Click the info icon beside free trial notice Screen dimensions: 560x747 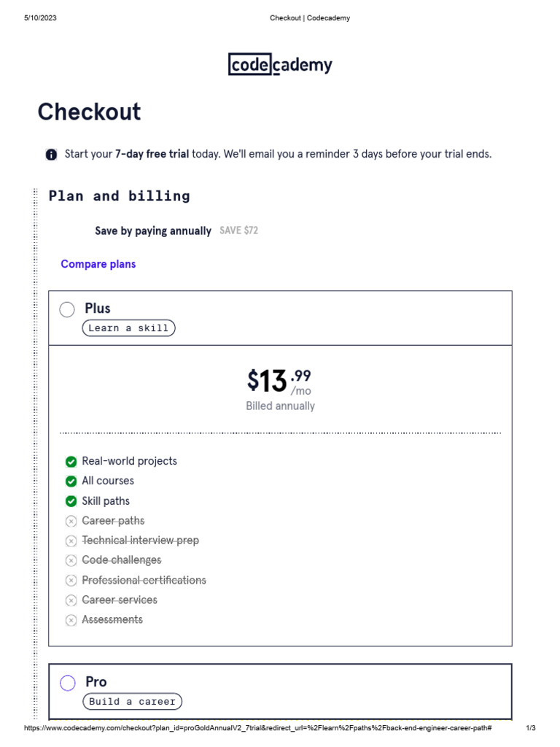[x=51, y=155]
